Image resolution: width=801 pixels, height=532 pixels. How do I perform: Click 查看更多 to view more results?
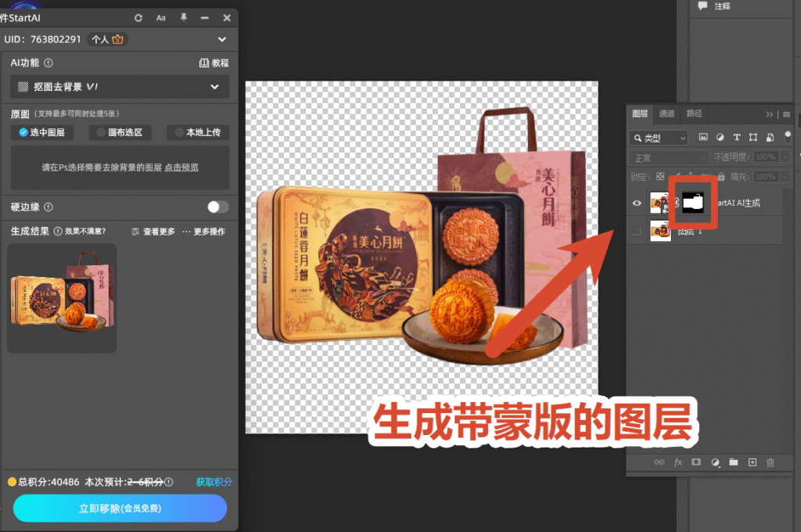coord(153,232)
